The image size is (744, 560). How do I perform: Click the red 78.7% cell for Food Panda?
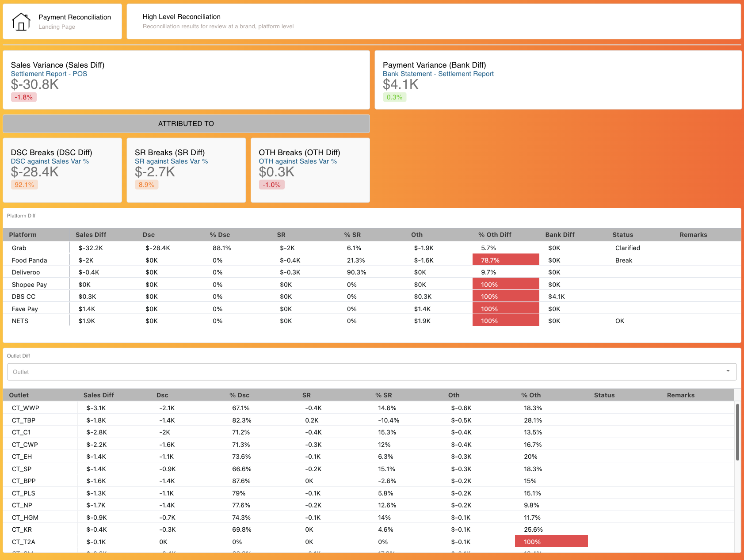506,260
